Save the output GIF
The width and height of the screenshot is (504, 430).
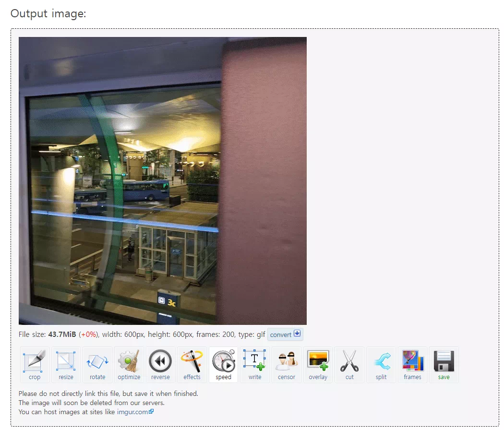(x=444, y=365)
